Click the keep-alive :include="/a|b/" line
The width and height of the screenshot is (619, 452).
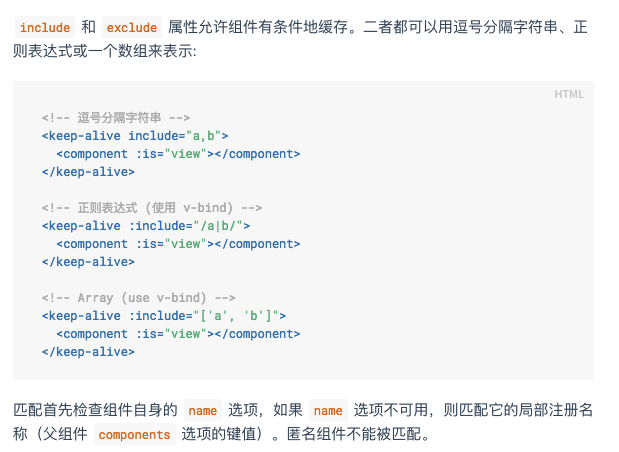[146, 226]
